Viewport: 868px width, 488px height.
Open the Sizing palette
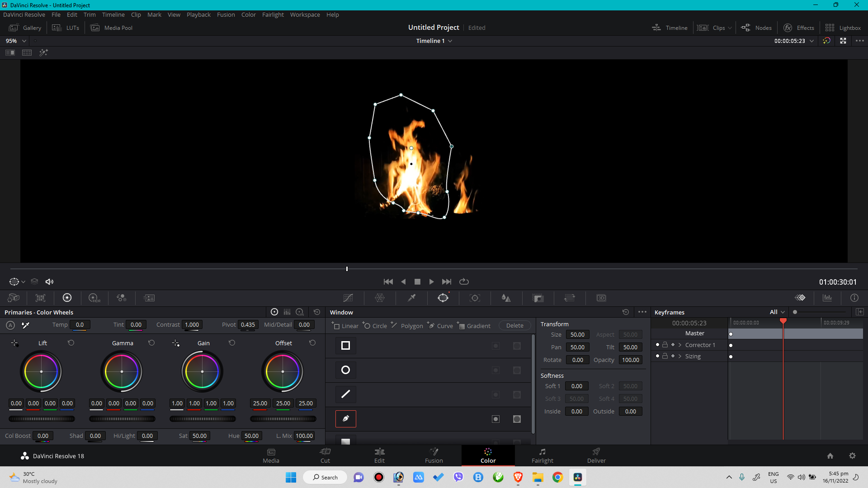pyautogui.click(x=570, y=298)
